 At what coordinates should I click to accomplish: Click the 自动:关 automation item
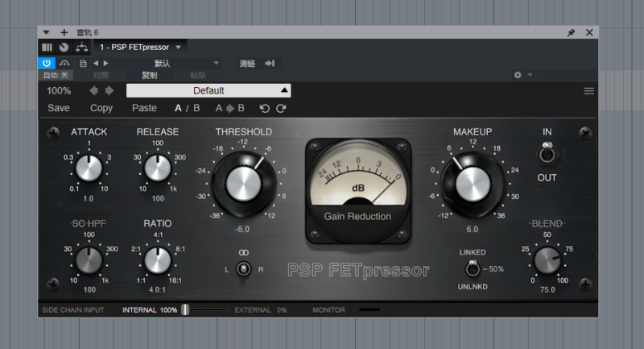coord(55,76)
